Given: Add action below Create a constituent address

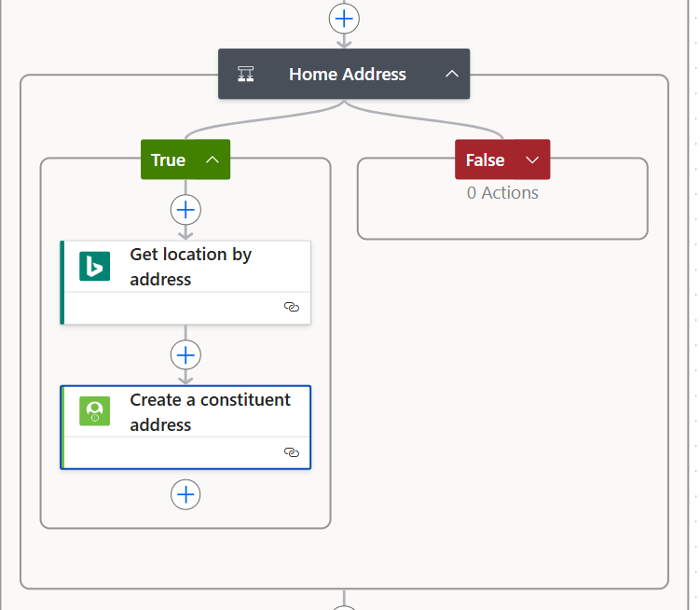Looking at the screenshot, I should click(185, 494).
